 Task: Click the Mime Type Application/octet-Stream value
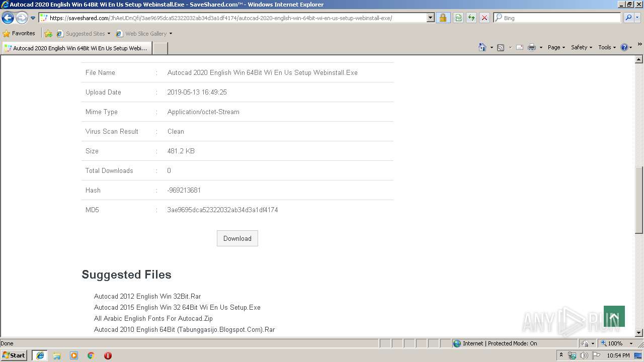(203, 112)
